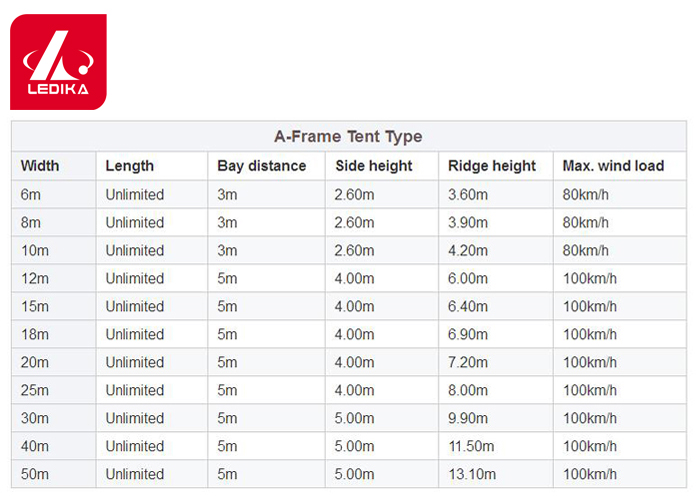
Task: Click the 13.10m ridge height value
Action: 472,474
